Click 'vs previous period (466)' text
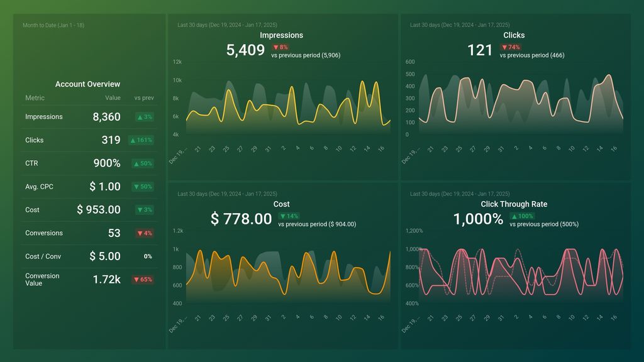Screen dimensions: 644x362 532,55
